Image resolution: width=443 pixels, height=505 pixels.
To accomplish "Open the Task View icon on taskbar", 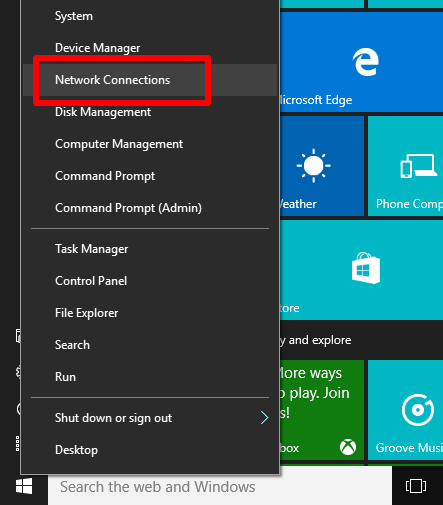I will [x=416, y=486].
